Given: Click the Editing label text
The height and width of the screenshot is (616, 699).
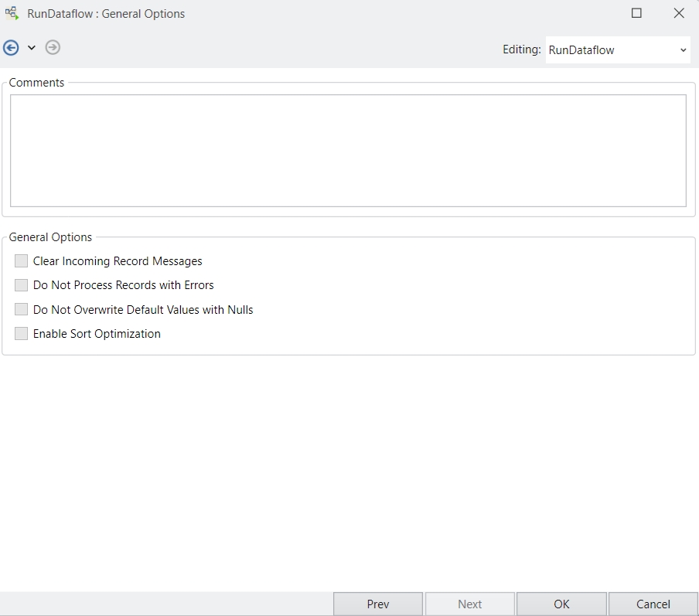Looking at the screenshot, I should pyautogui.click(x=522, y=49).
